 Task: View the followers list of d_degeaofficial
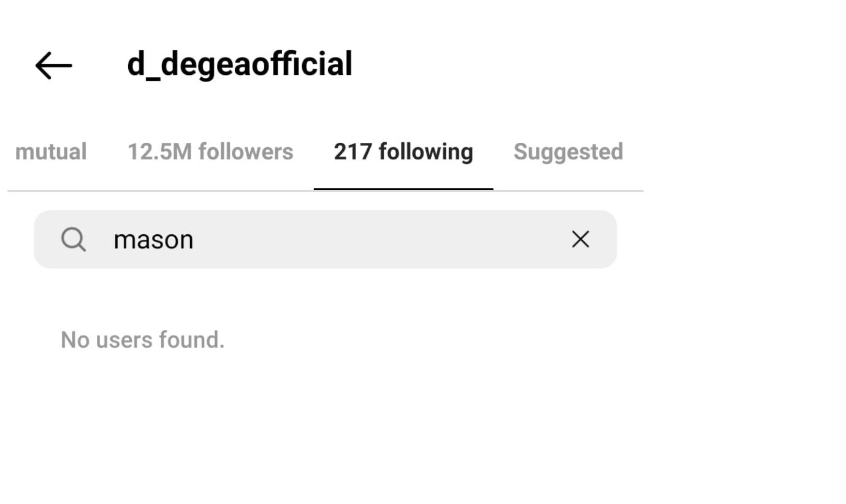pyautogui.click(x=210, y=151)
